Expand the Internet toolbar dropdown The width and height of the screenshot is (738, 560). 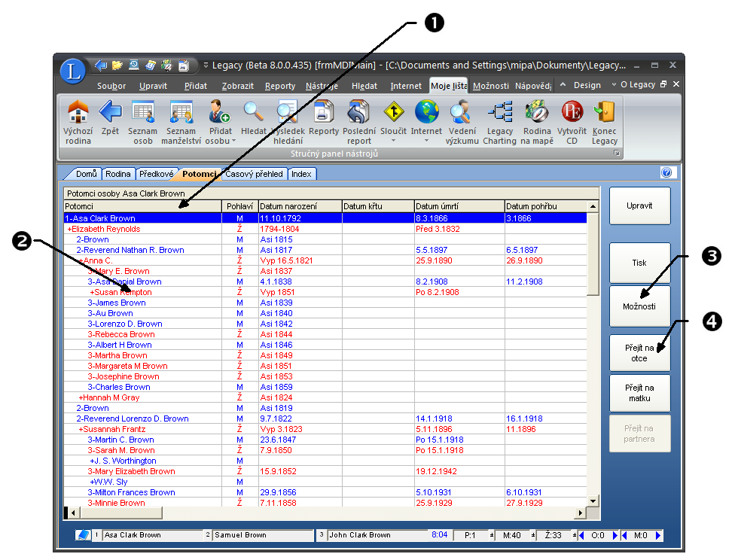426,141
